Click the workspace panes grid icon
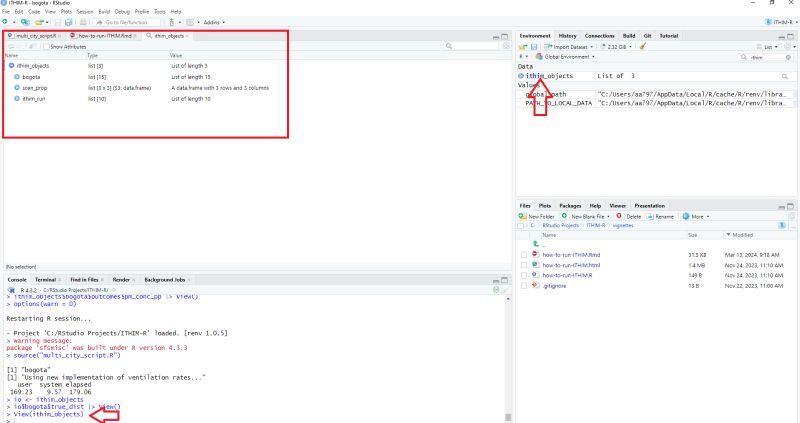This screenshot has height=423, width=800. click(x=190, y=22)
